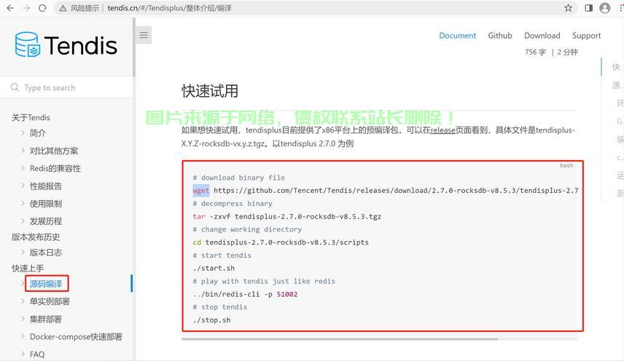Go back with the browser back arrow
Viewport: 624px width, 364px height.
(10, 8)
